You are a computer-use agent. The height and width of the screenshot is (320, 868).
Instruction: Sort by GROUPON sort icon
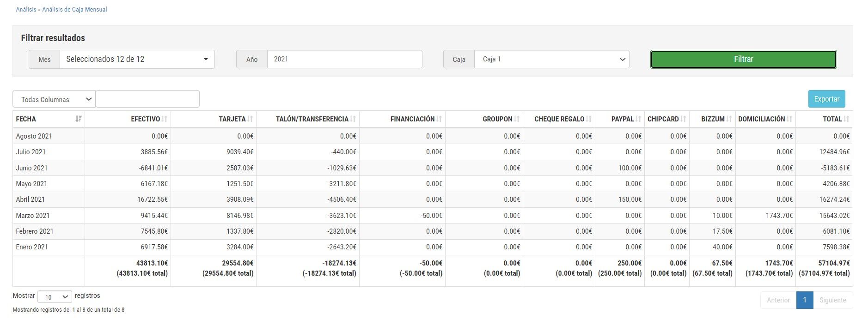pyautogui.click(x=517, y=119)
